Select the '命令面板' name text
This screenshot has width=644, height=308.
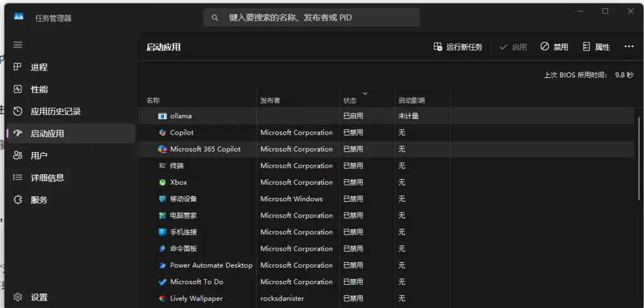coord(184,248)
